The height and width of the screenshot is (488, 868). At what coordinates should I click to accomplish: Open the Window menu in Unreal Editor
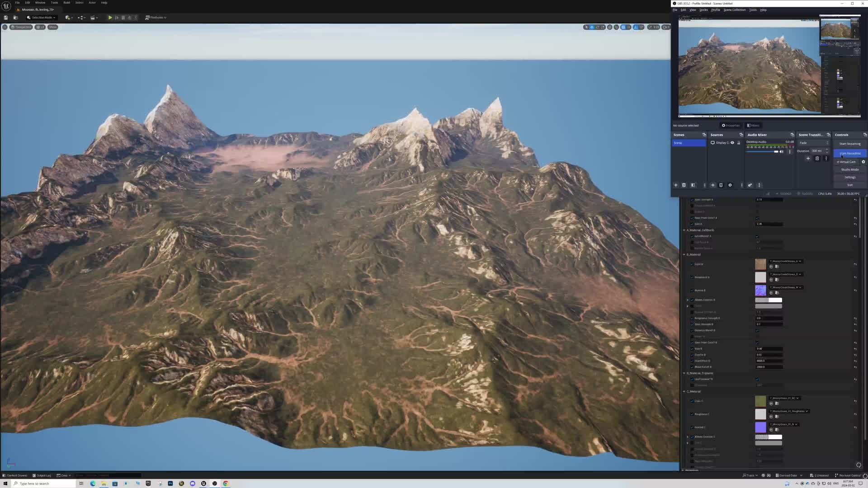40,3
